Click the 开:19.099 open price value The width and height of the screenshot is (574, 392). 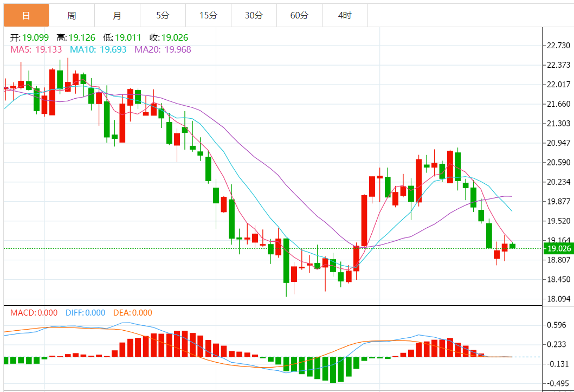29,37
